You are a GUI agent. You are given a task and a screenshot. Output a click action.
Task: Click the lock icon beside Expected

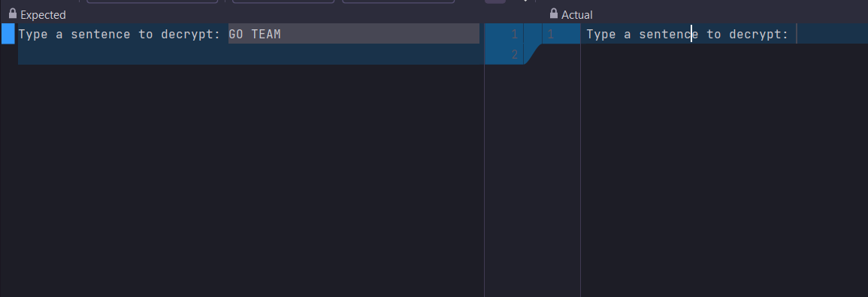(13, 14)
